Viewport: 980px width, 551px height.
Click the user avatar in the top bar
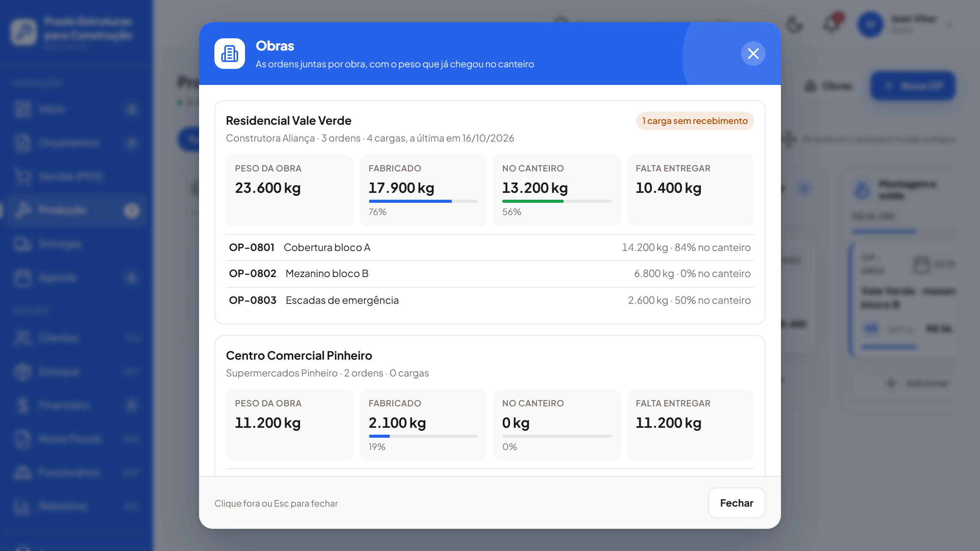[x=870, y=24]
